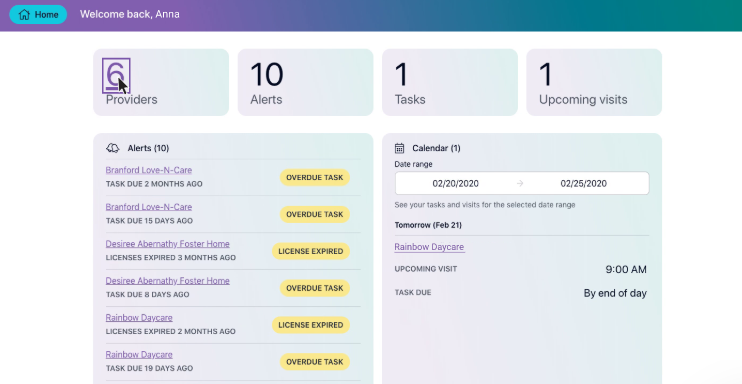Screen dimensions: 742x384
Task: Click the TASK DUE 2 MONTHS AGO text
Action: 154,184
